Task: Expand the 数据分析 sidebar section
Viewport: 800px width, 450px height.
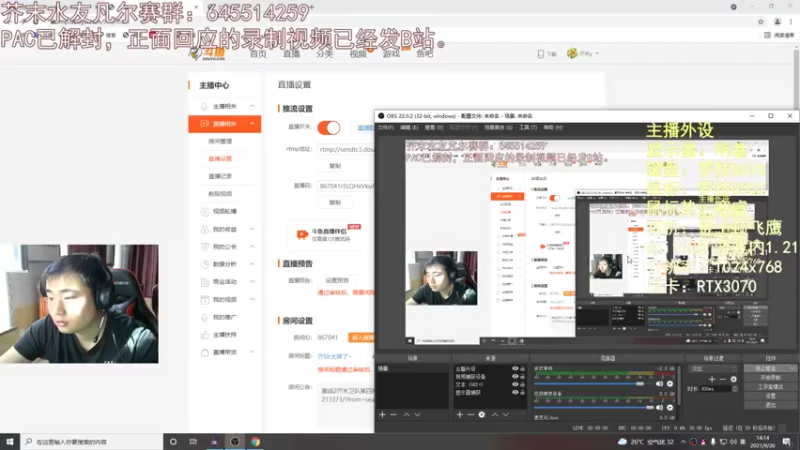Action: point(252,264)
